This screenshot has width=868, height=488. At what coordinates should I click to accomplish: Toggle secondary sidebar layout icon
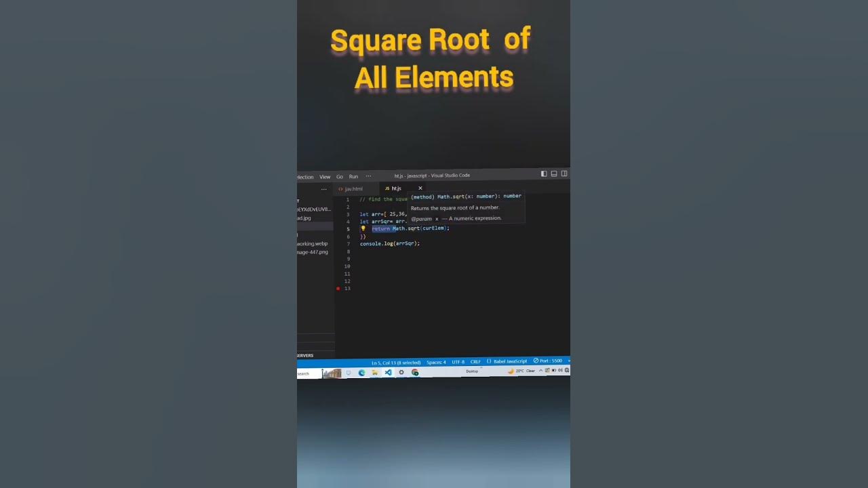[564, 174]
